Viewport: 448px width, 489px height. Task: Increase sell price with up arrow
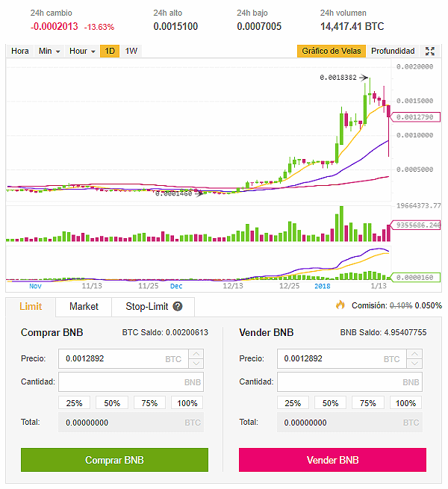pos(414,354)
